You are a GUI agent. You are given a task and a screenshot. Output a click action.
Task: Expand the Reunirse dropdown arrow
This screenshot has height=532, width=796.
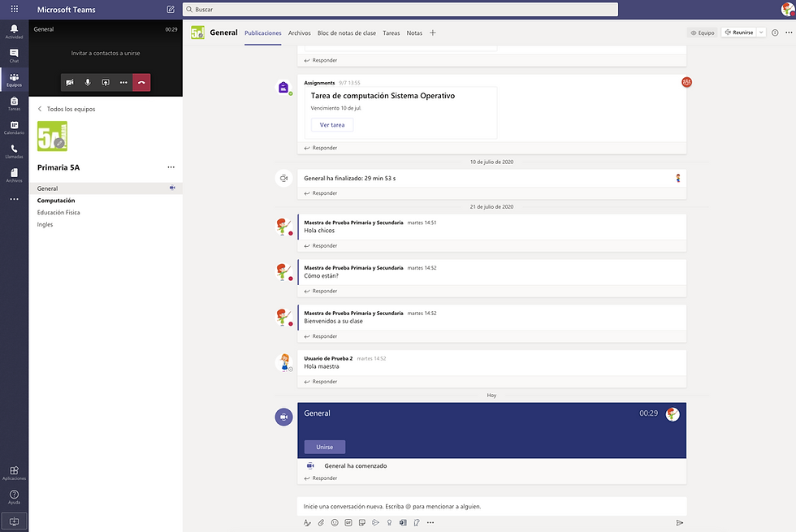tap(761, 32)
